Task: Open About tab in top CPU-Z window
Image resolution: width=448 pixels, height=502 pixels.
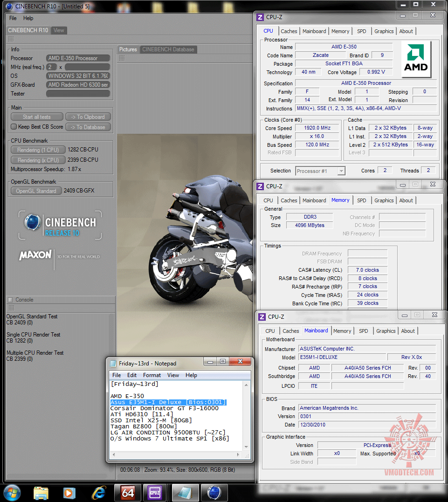Action: [406, 31]
